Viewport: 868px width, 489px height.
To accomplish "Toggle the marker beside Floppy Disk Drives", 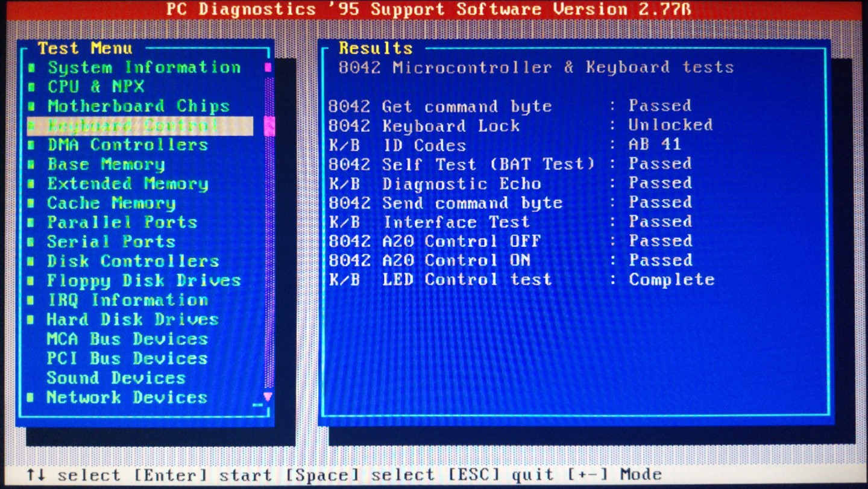I will click(x=31, y=281).
